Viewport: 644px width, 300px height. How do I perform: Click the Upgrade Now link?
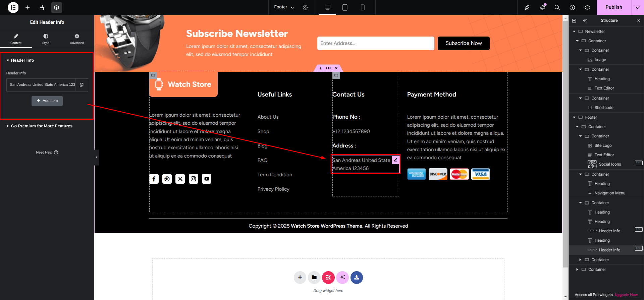626,295
